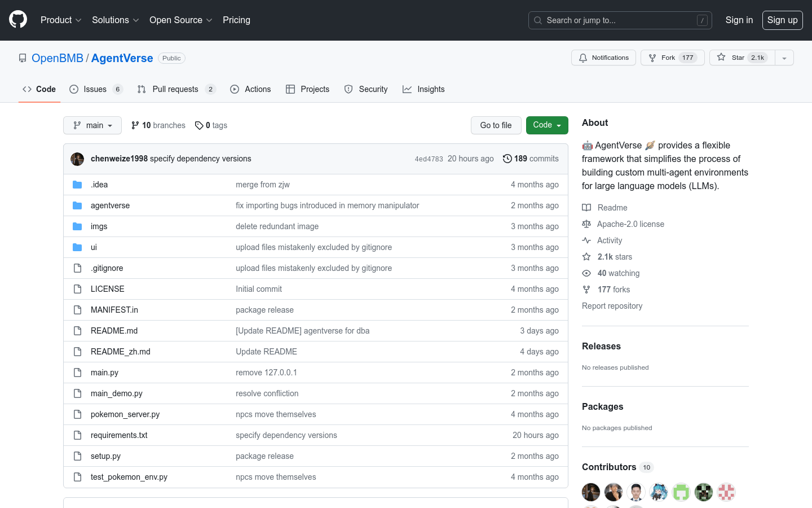Open the Readme link in About
This screenshot has width=812, height=508.
click(x=605, y=208)
